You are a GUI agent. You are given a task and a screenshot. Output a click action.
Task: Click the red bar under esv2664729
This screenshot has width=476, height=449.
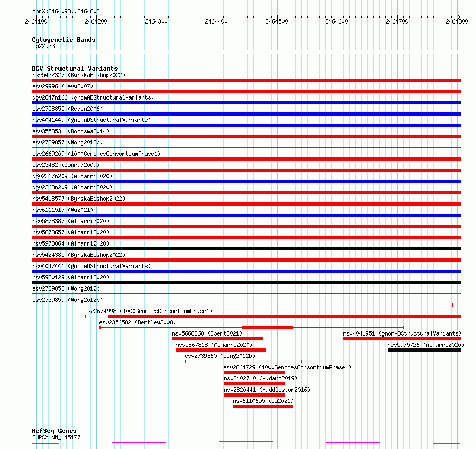(x=254, y=372)
